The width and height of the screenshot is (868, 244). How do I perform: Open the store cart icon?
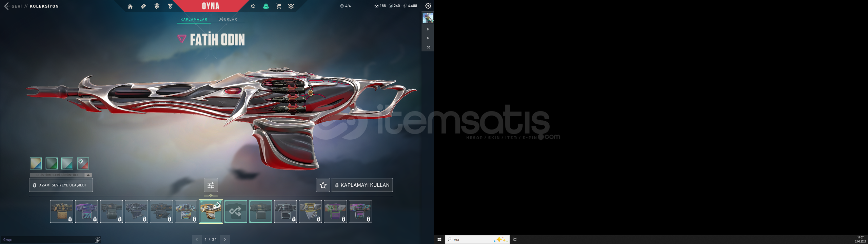(x=279, y=6)
